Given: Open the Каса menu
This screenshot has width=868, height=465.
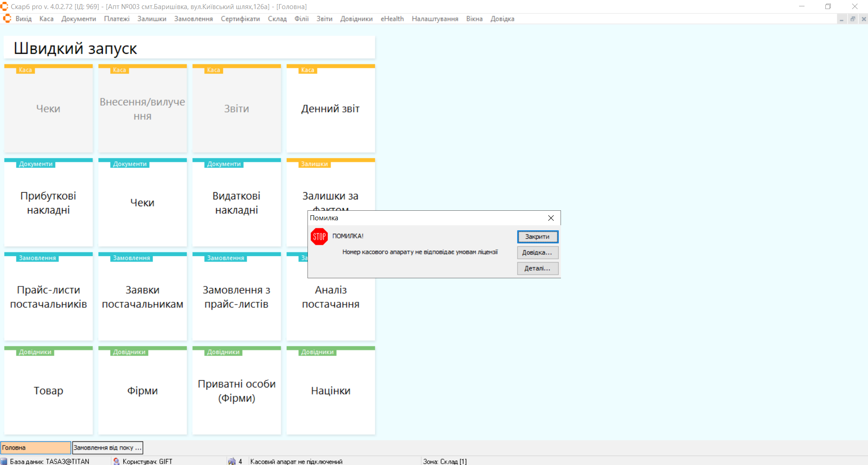Looking at the screenshot, I should pos(46,19).
